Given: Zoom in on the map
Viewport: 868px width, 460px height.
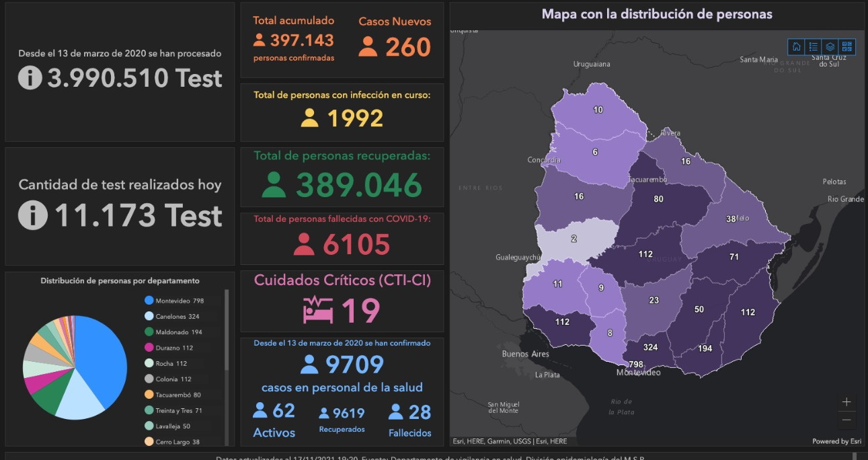Looking at the screenshot, I should tap(846, 402).
